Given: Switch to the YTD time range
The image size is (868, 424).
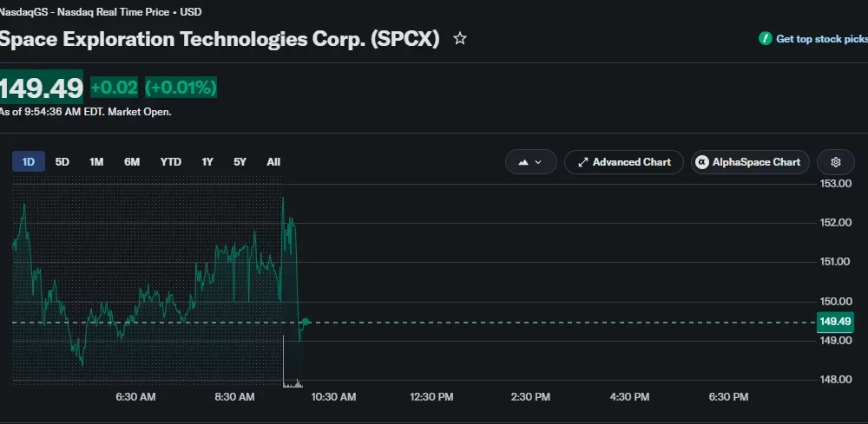Looking at the screenshot, I should (170, 162).
